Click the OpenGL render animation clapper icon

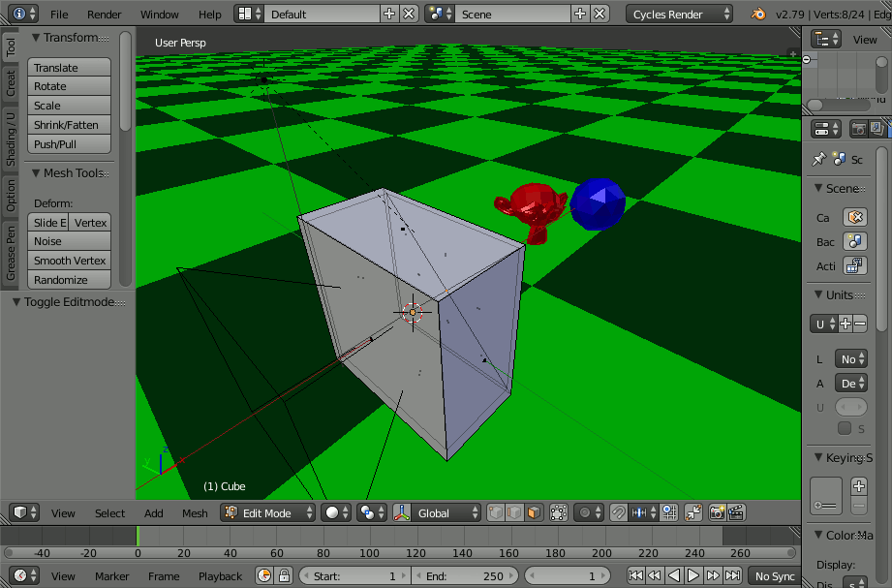pos(736,512)
